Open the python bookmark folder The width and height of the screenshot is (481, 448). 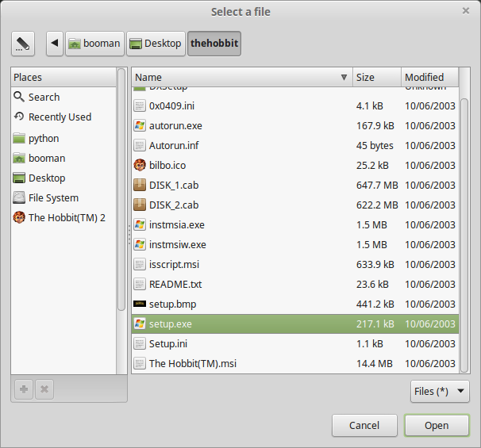point(63,139)
